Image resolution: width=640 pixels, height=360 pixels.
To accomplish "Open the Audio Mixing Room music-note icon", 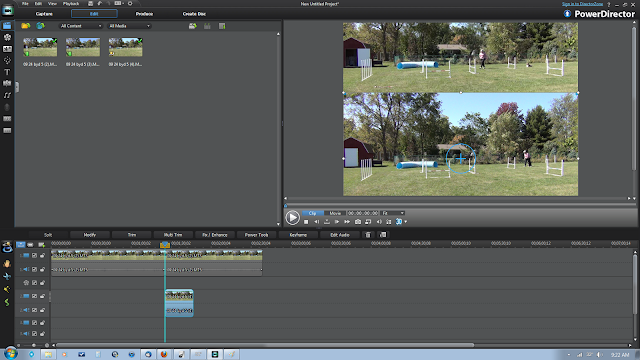I will coord(7,95).
